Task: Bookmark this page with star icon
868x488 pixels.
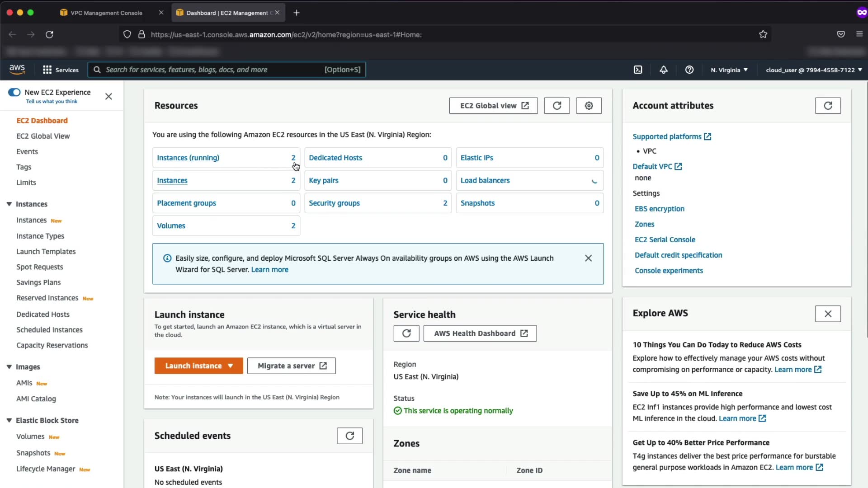Action: point(763,34)
